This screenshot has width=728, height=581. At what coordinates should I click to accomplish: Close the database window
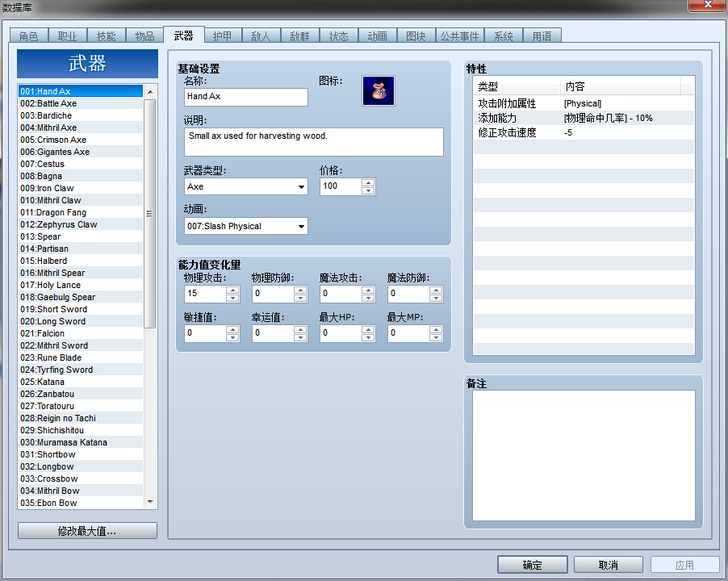pos(707,5)
